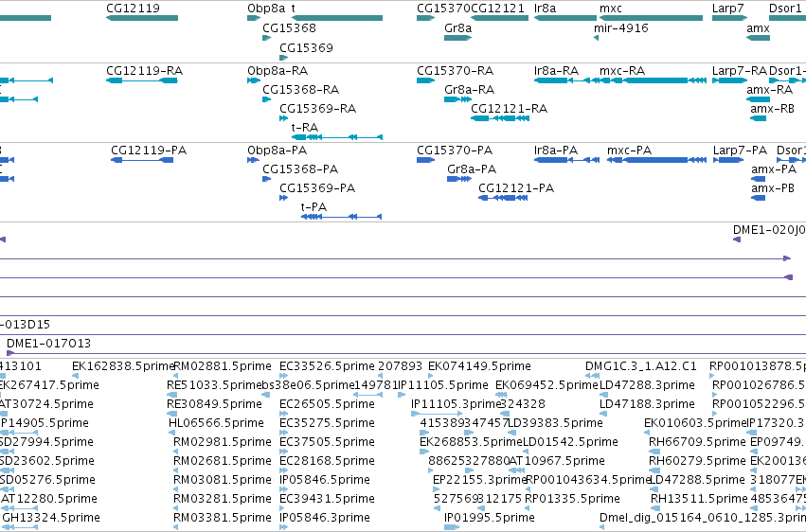Select the amx-RB transcript label
Image resolution: width=806 pixels, height=532 pixels.
(772, 108)
